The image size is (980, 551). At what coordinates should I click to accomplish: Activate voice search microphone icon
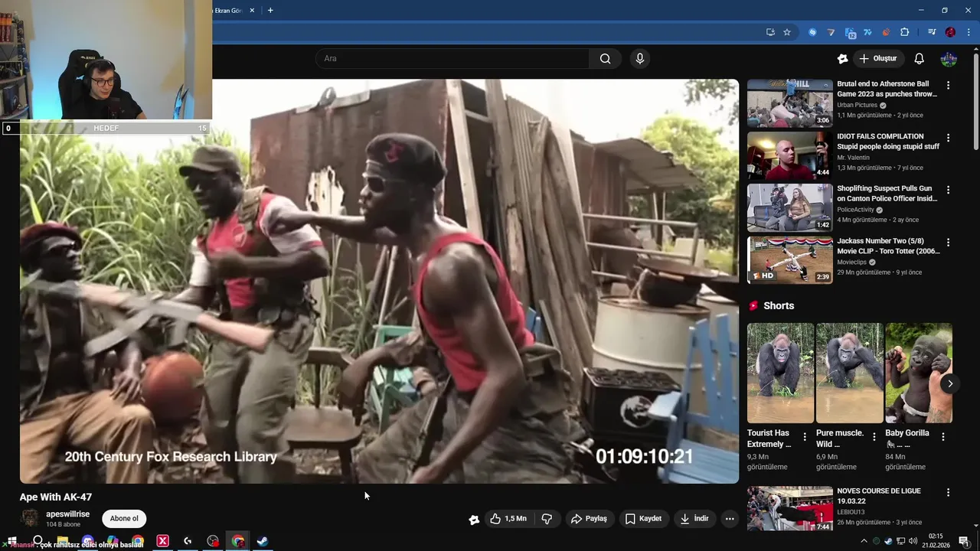coord(640,59)
